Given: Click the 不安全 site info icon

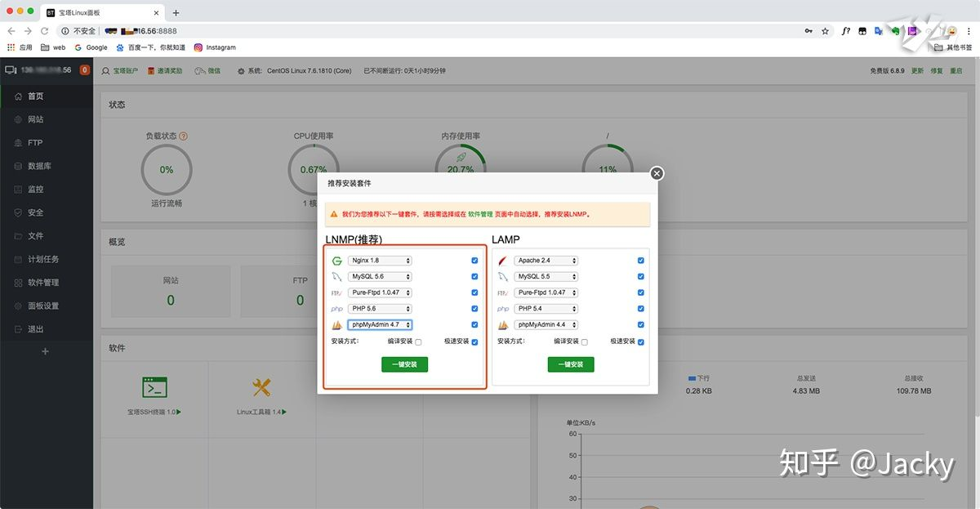Looking at the screenshot, I should [x=65, y=31].
